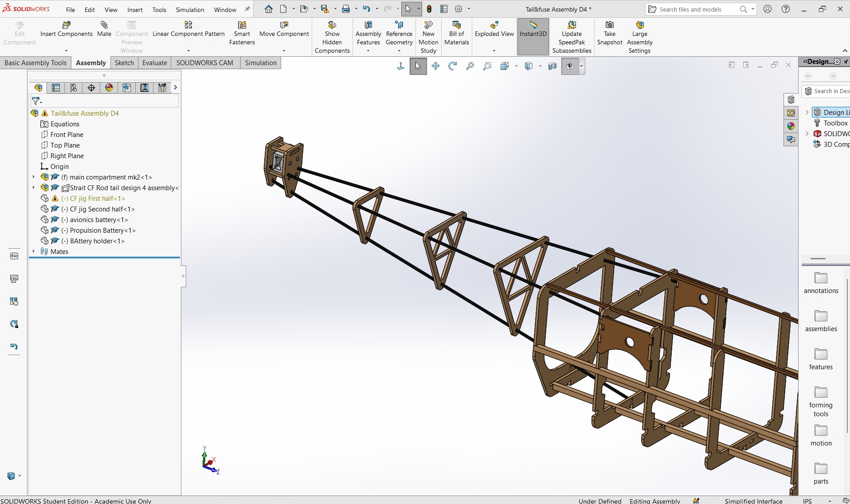The width and height of the screenshot is (850, 504).
Task: Click the Section View icon
Action: [552, 66]
